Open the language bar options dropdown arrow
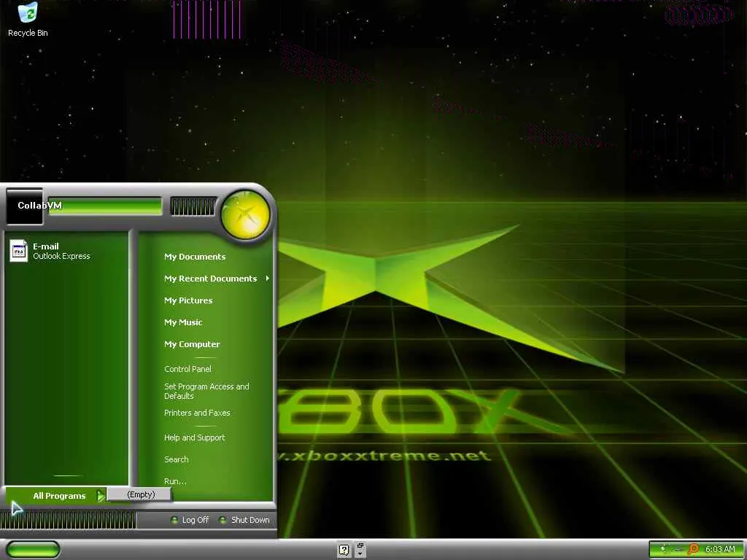The image size is (747, 560). (360, 554)
